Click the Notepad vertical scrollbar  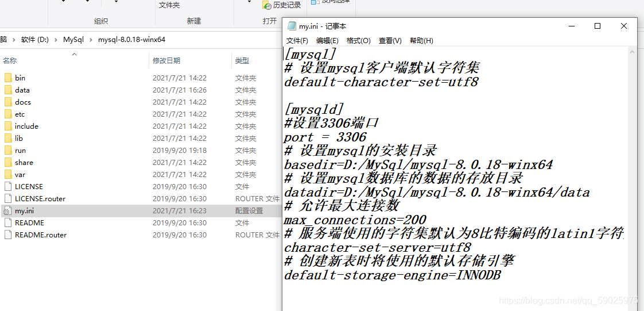click(632, 179)
